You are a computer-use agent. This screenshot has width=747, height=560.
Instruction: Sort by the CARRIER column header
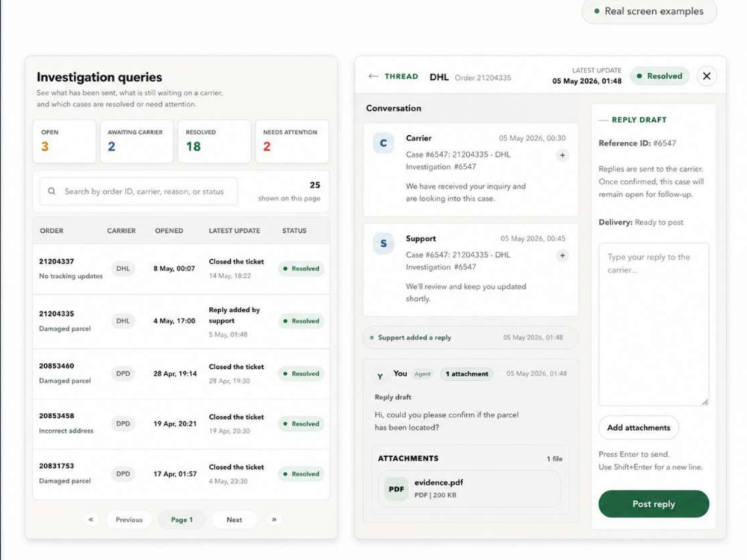coord(121,231)
